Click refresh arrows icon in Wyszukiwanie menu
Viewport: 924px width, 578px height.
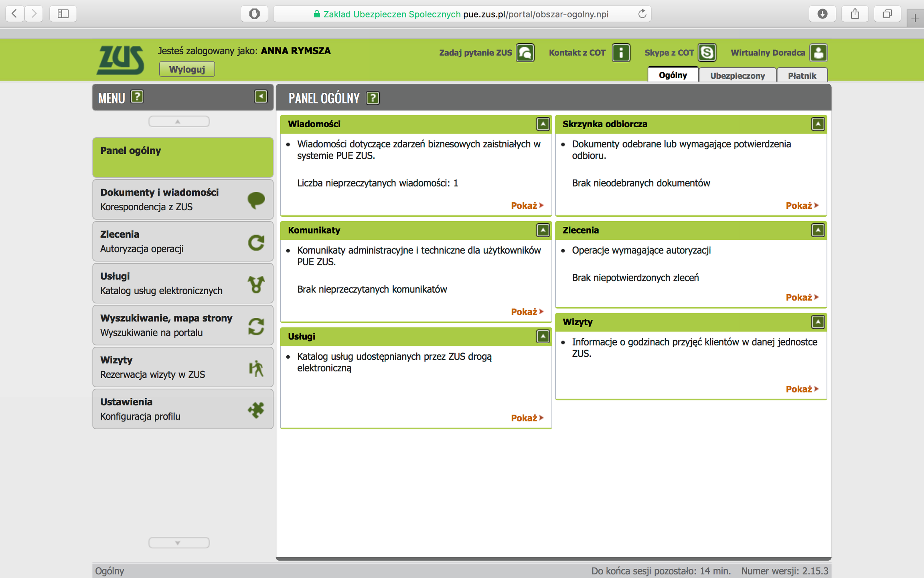[x=256, y=326]
